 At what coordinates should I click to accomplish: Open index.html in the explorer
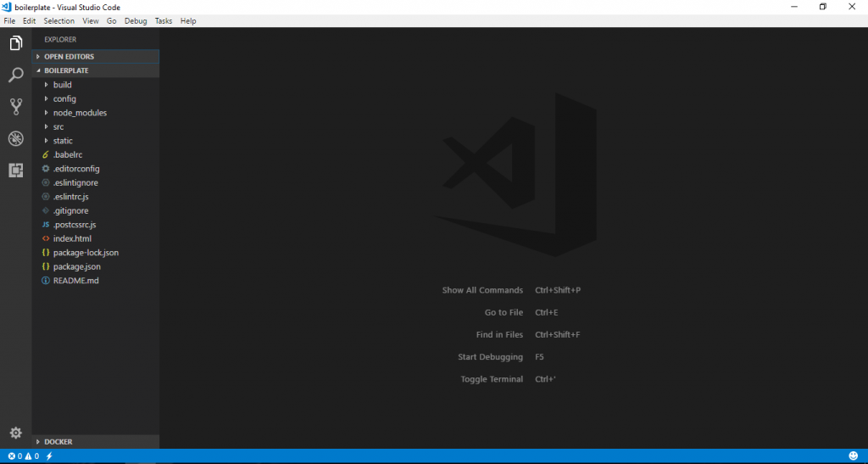coord(72,238)
